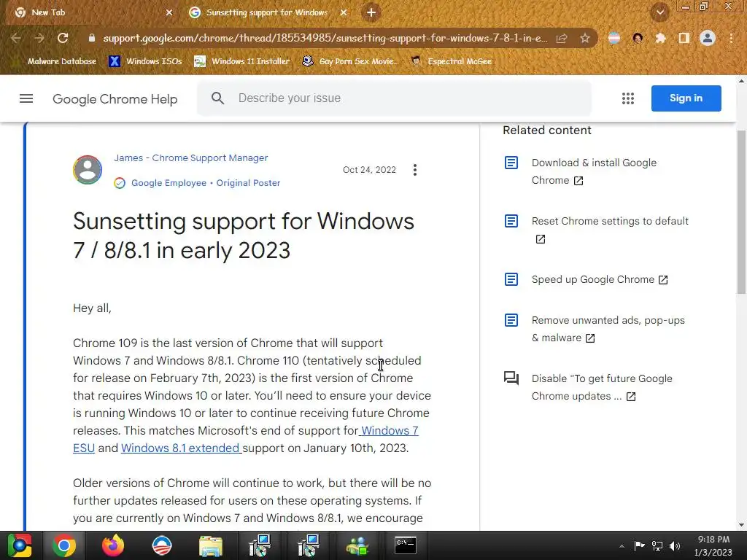The image size is (747, 560).
Task: Go forward to next page
Action: click(x=39, y=38)
